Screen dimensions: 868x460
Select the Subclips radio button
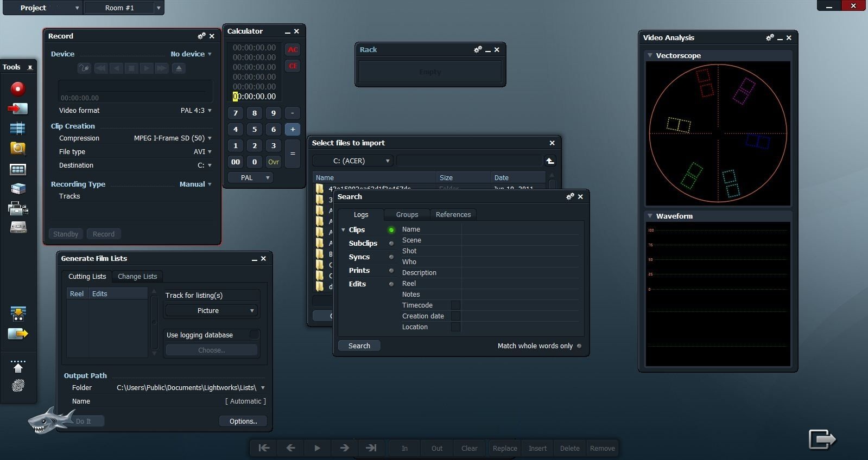(x=391, y=244)
